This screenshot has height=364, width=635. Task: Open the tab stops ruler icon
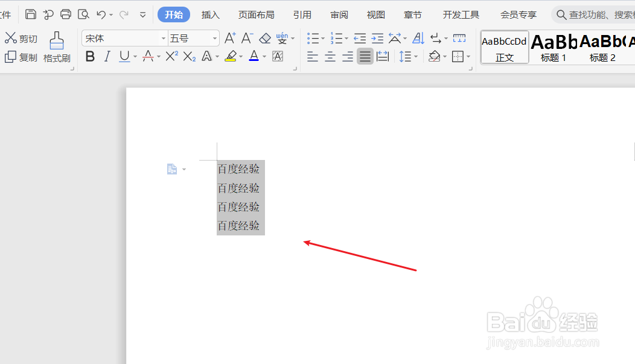[459, 39]
